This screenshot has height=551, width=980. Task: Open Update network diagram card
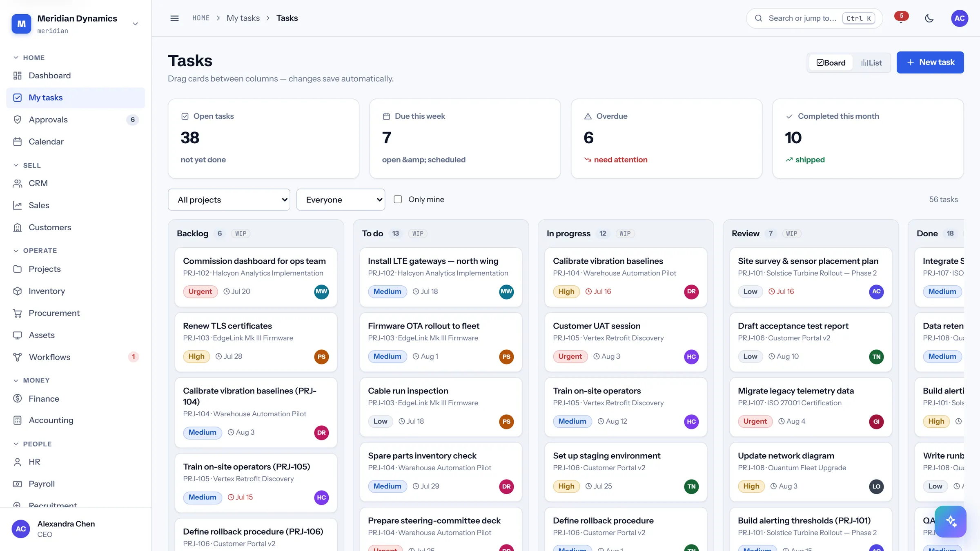[x=811, y=472]
